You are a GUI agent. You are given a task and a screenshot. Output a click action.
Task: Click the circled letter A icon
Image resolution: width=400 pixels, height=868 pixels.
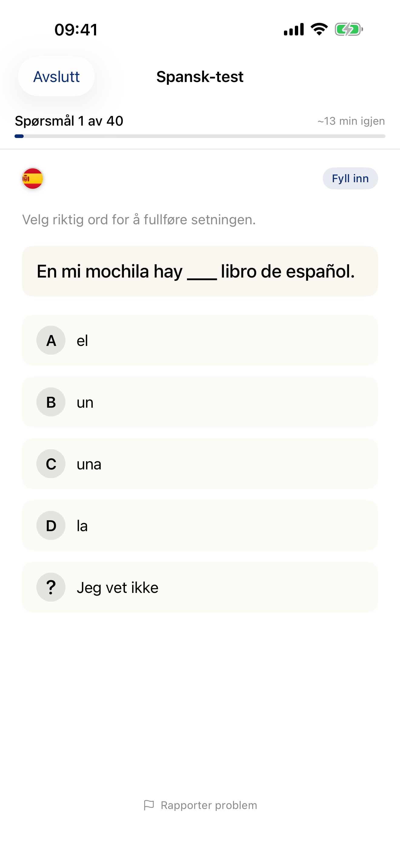[x=51, y=340]
